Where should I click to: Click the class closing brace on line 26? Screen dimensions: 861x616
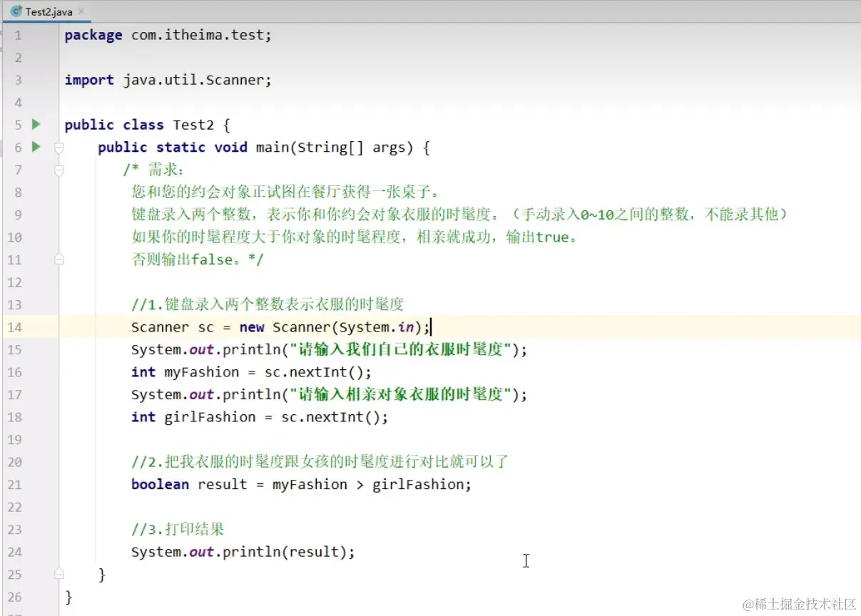(68, 596)
